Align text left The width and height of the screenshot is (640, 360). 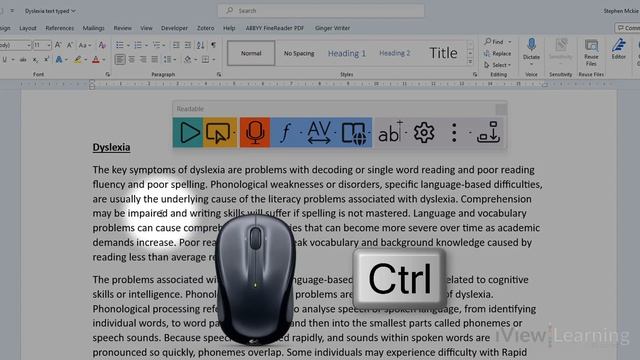click(x=120, y=60)
